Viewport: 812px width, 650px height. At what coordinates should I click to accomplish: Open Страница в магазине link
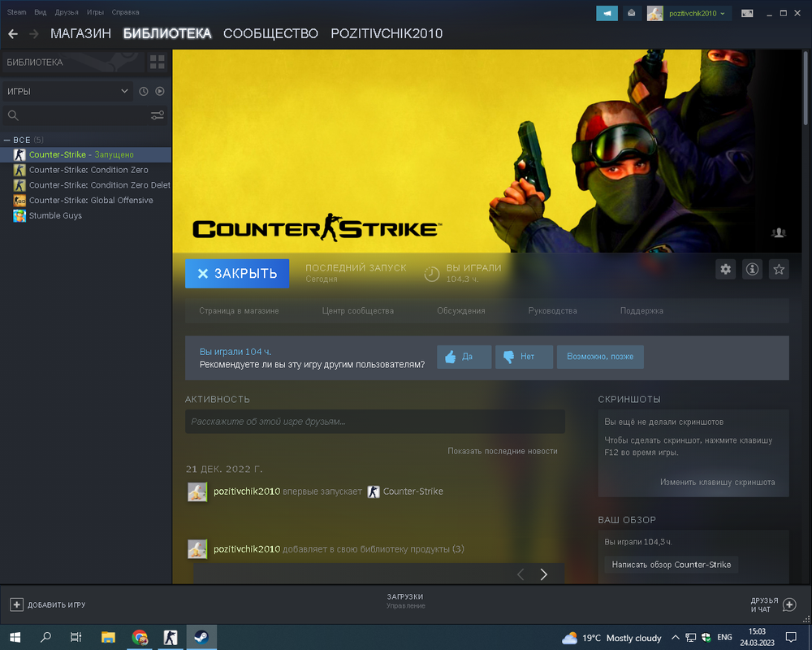point(239,311)
